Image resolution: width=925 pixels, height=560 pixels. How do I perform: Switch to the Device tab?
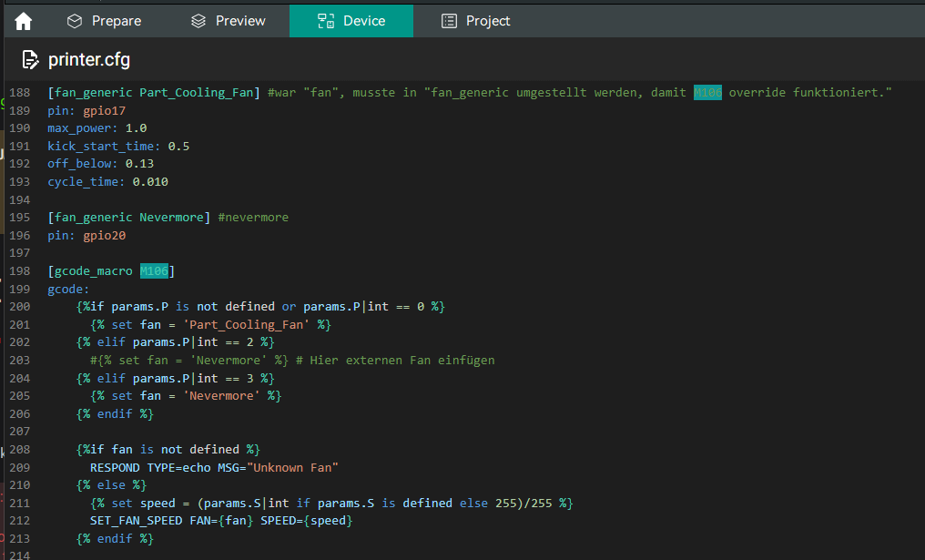(351, 20)
